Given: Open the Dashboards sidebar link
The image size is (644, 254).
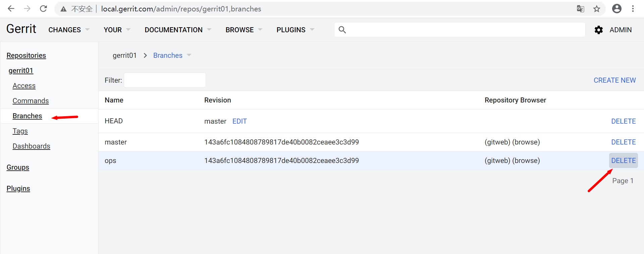Looking at the screenshot, I should pyautogui.click(x=31, y=146).
